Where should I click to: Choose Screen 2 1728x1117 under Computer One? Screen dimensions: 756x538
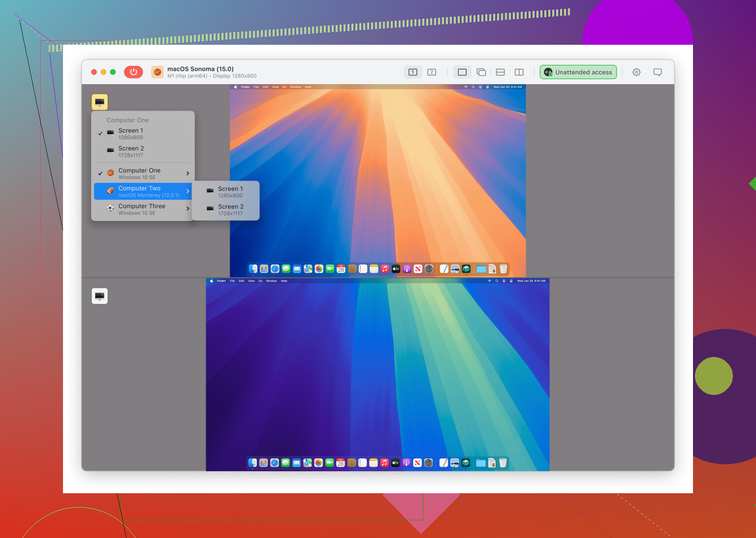(x=143, y=151)
